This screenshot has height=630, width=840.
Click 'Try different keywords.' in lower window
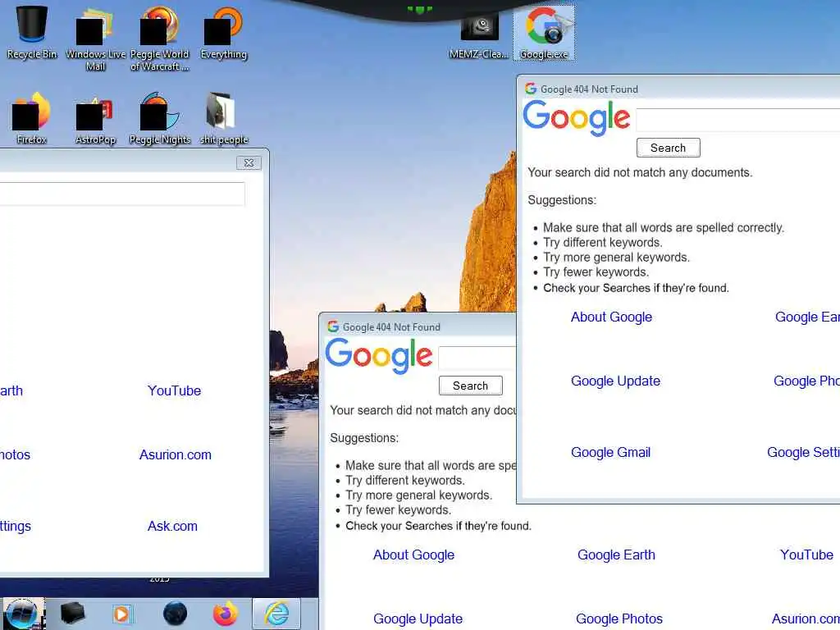pos(405,480)
